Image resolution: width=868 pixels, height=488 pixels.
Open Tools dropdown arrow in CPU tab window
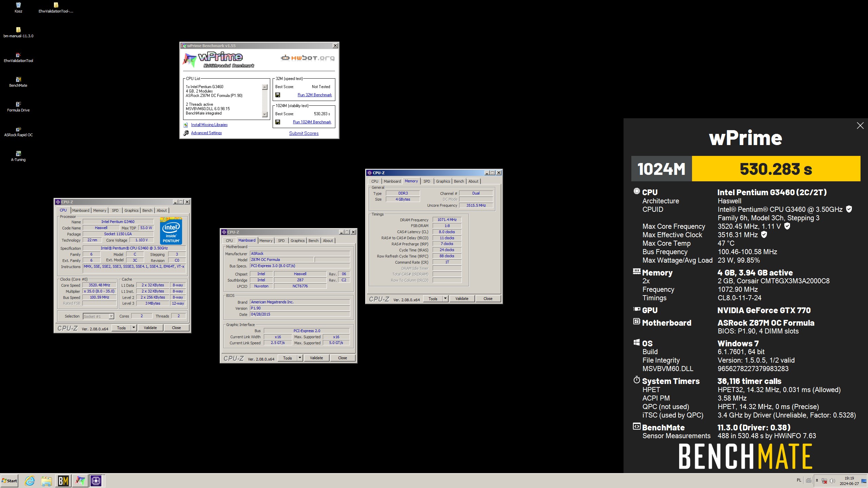[x=134, y=328]
